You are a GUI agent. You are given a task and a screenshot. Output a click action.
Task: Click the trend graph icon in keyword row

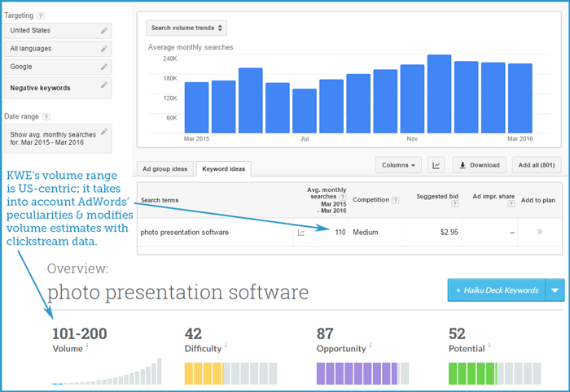tap(301, 232)
